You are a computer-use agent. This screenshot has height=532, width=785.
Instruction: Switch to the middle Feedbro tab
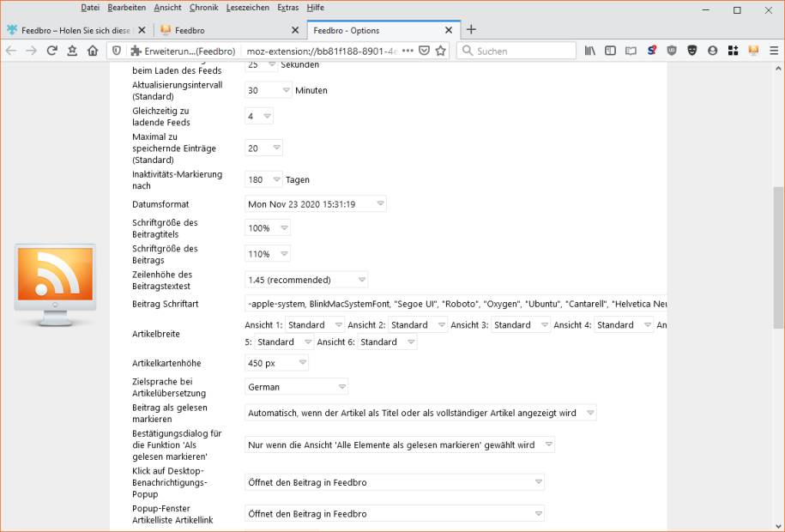coord(230,30)
